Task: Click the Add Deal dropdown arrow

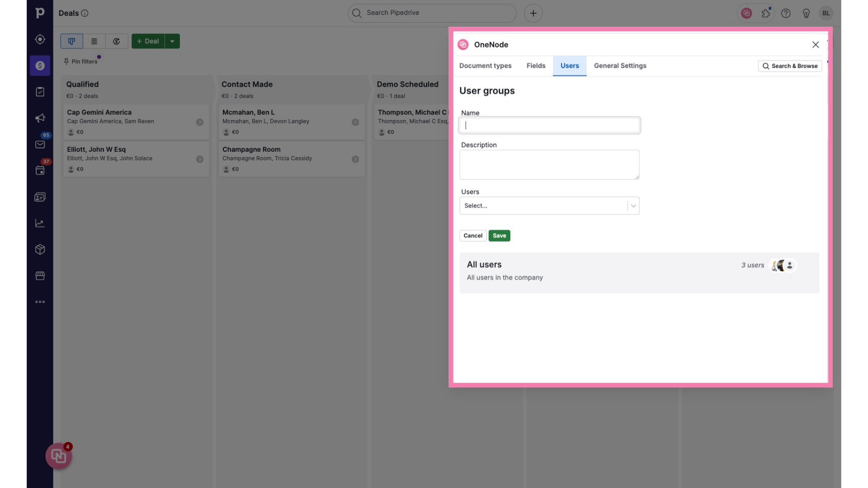Action: click(172, 41)
